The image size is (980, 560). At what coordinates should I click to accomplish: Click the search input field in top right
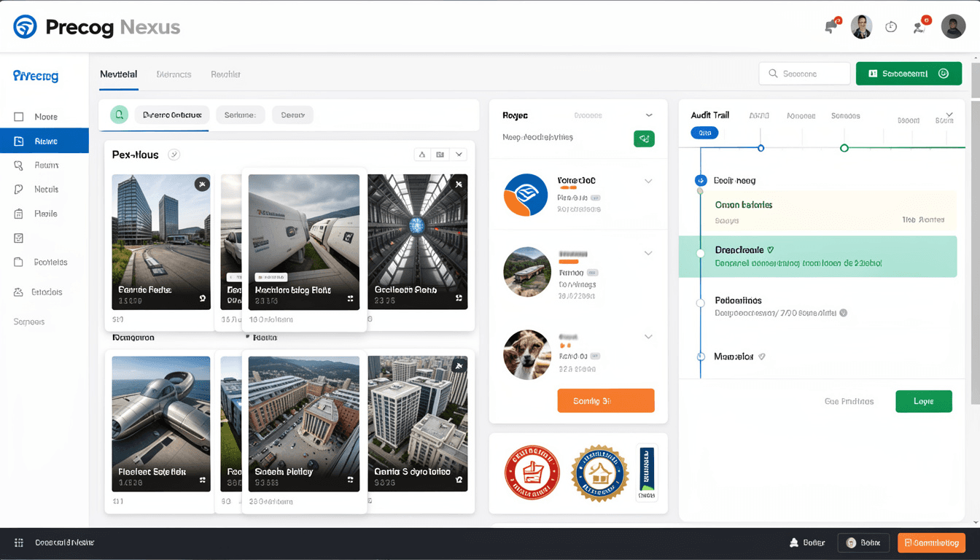805,74
